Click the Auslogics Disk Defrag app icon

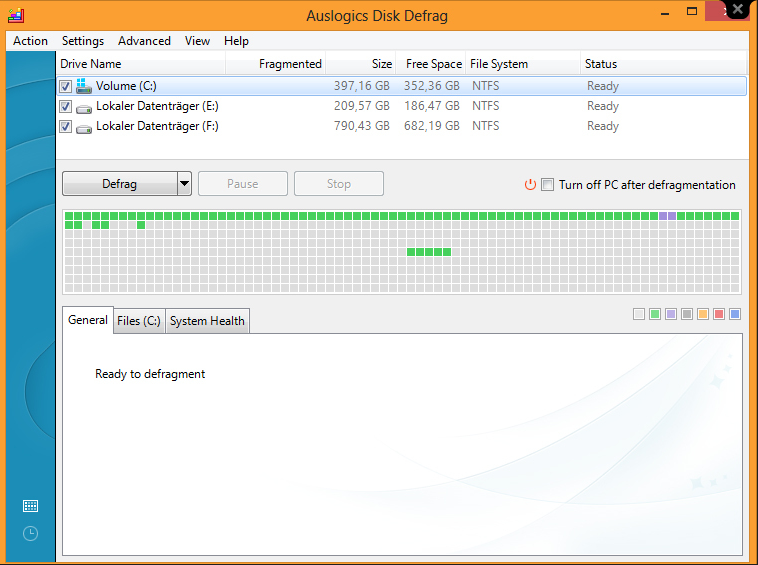pyautogui.click(x=16, y=15)
